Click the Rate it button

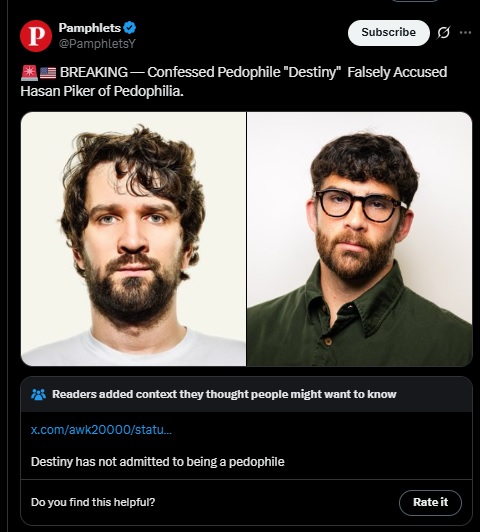430,502
